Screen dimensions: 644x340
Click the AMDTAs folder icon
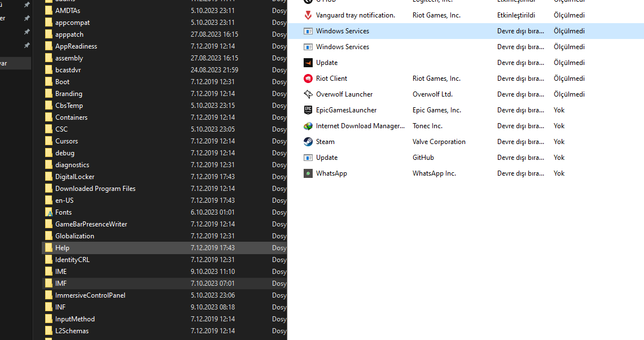[x=49, y=11]
